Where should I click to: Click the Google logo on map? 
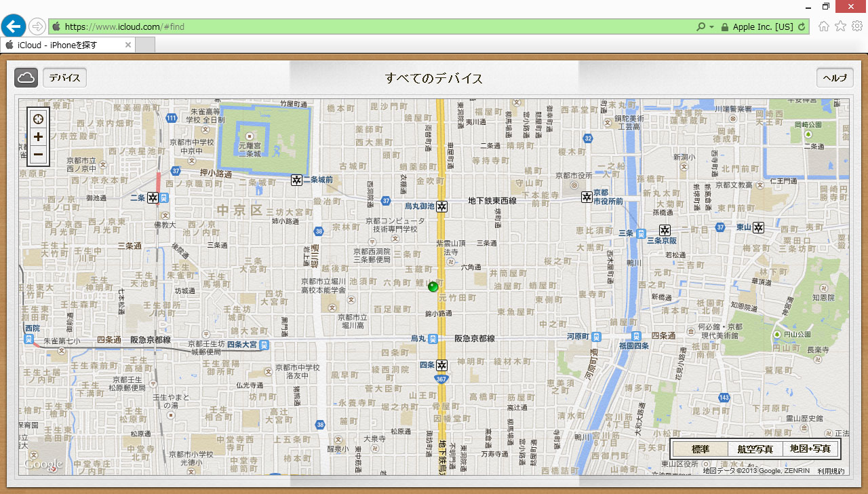pyautogui.click(x=43, y=465)
